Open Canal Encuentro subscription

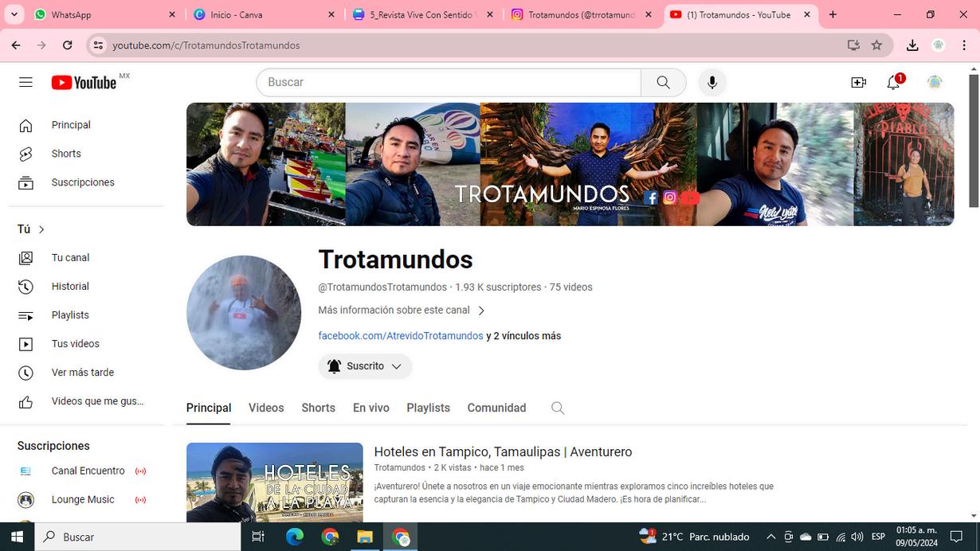tap(86, 471)
